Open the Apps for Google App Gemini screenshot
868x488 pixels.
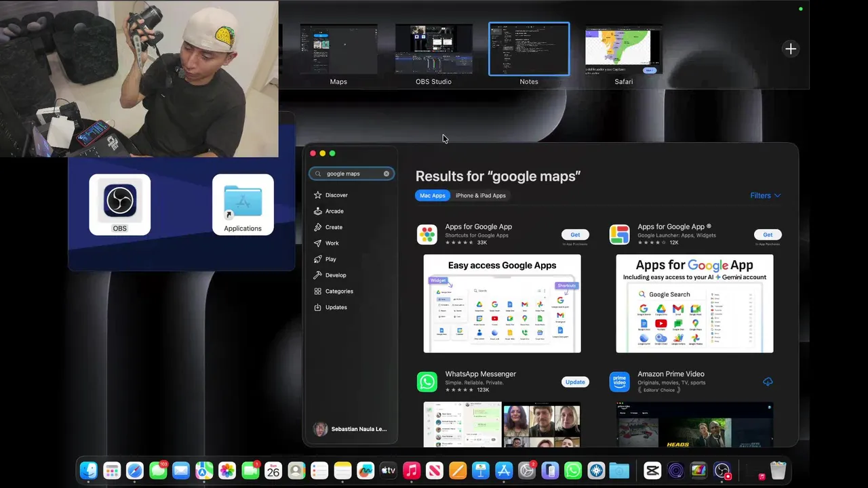(694, 304)
